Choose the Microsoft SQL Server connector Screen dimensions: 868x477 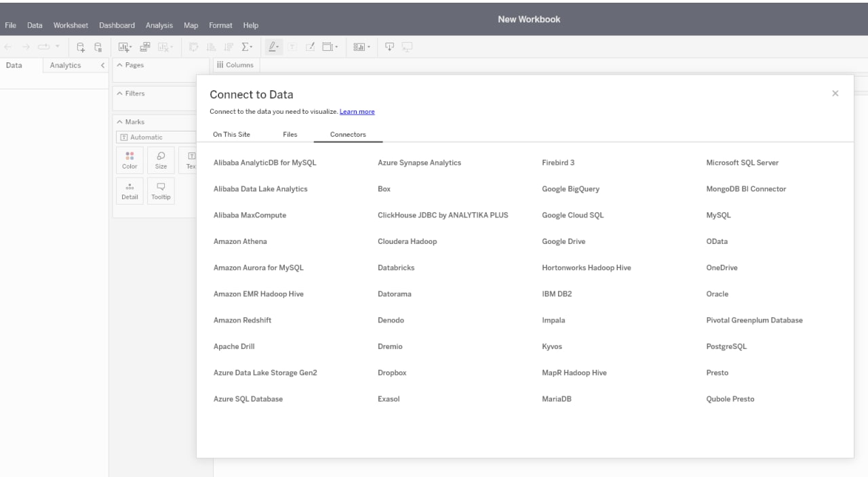(x=743, y=163)
